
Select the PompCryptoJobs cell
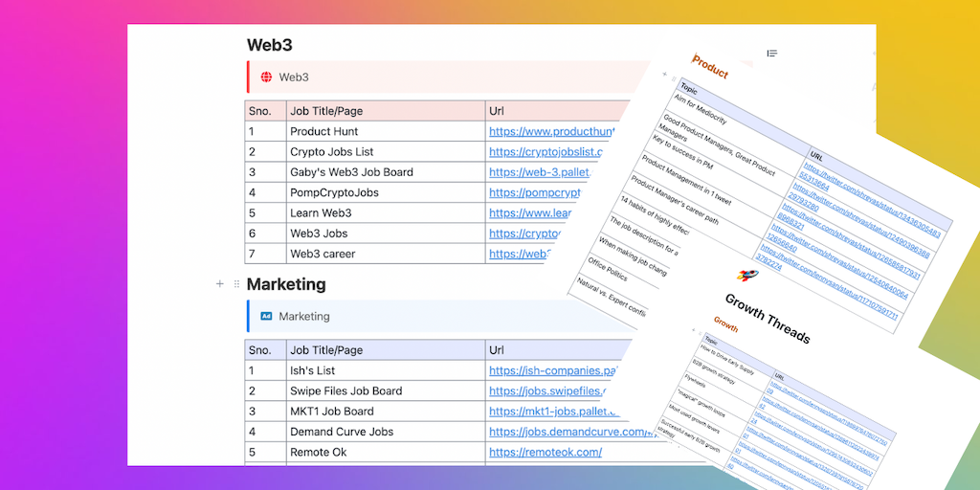point(386,193)
